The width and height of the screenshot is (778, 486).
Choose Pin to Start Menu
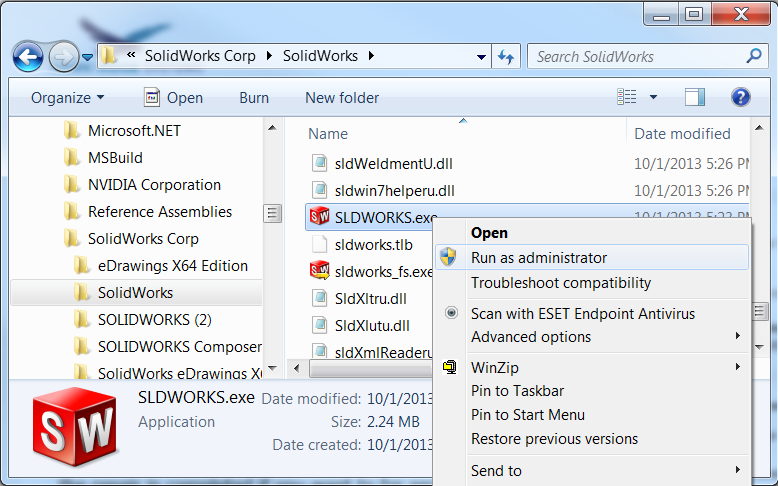tap(527, 415)
